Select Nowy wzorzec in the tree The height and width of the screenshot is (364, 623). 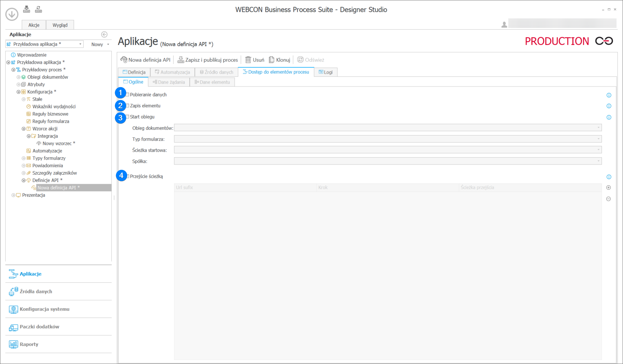point(59,143)
